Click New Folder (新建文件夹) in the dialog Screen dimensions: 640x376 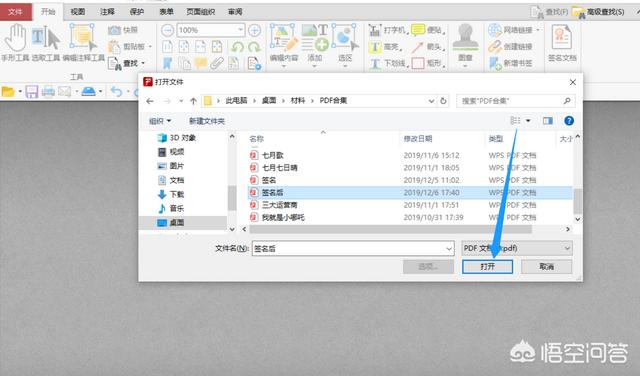pyautogui.click(x=207, y=121)
